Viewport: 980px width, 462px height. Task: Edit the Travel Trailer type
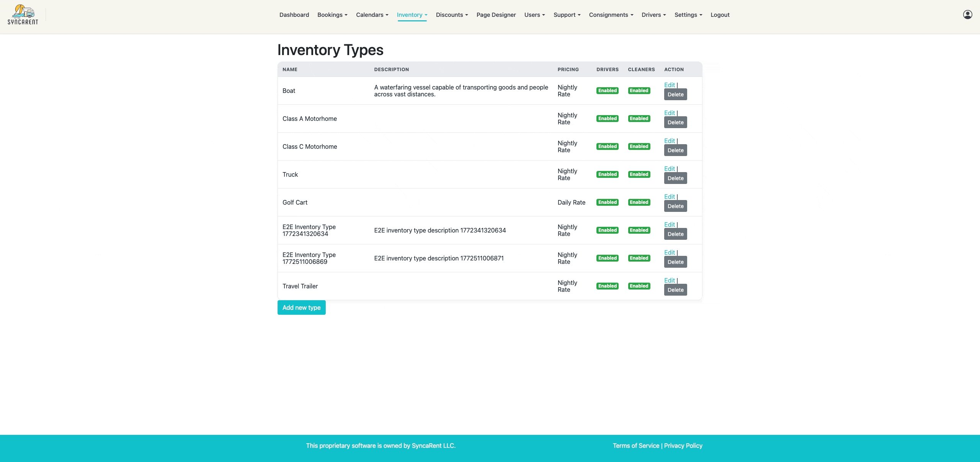tap(669, 280)
